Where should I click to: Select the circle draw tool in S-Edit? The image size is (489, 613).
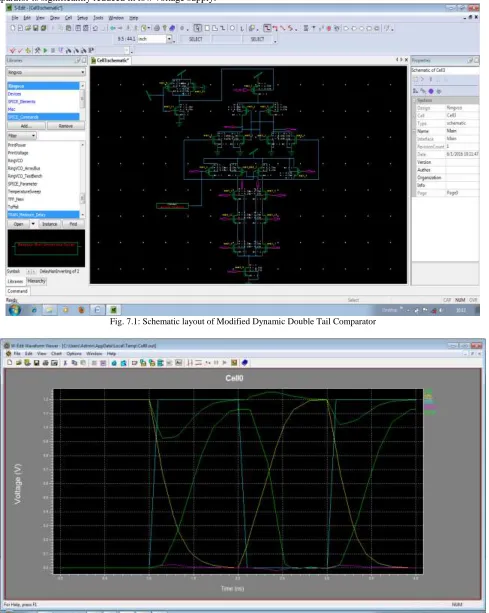232,28
